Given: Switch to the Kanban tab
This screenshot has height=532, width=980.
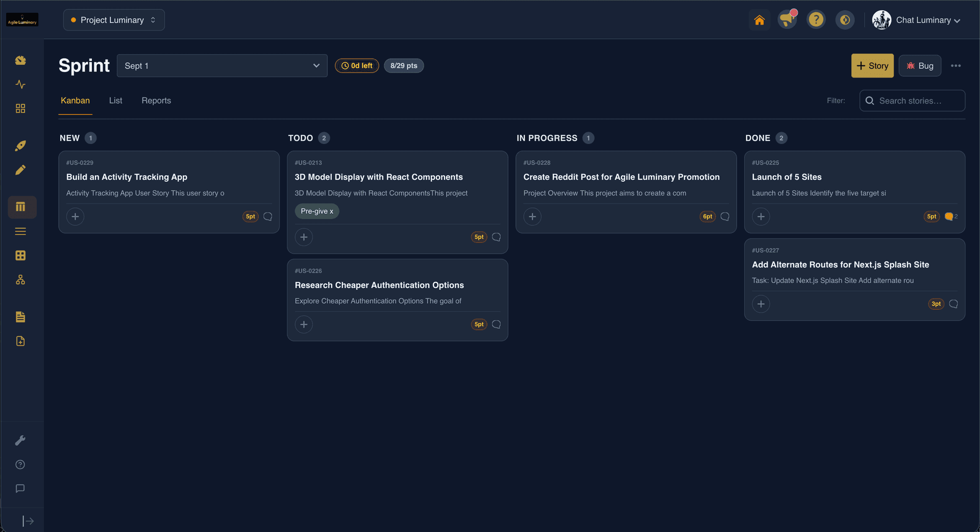Looking at the screenshot, I should [x=75, y=101].
